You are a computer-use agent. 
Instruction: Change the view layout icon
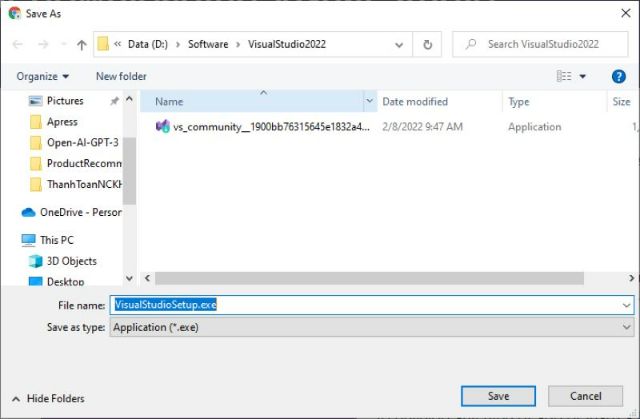point(564,76)
